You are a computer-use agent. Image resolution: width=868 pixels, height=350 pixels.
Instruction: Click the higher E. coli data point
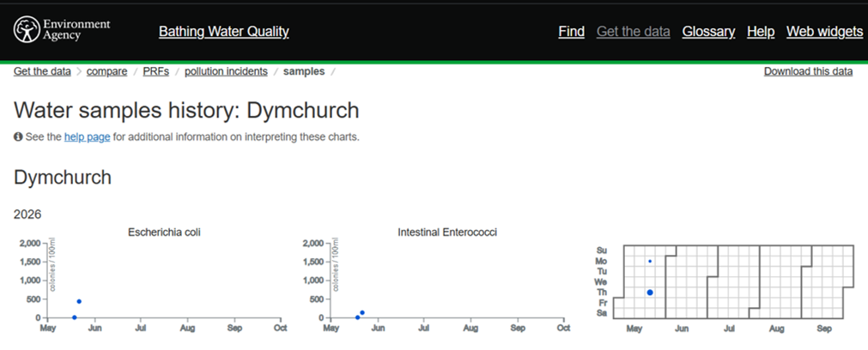[x=79, y=301]
